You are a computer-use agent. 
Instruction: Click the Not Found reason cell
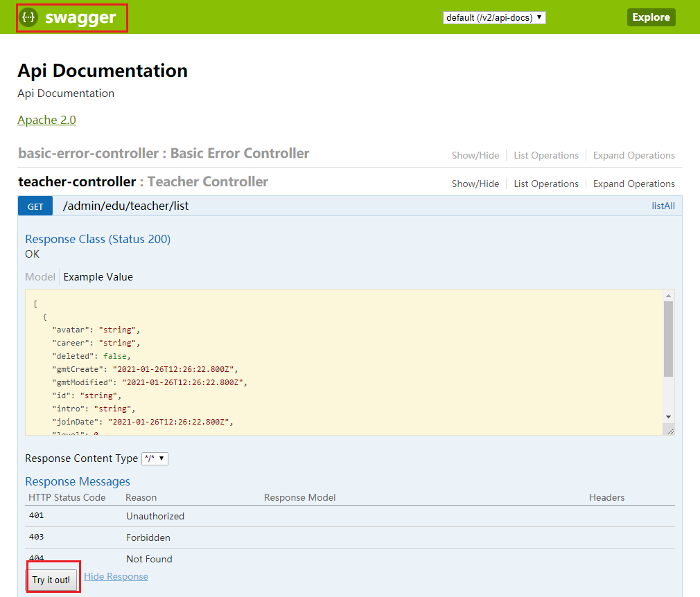[149, 559]
